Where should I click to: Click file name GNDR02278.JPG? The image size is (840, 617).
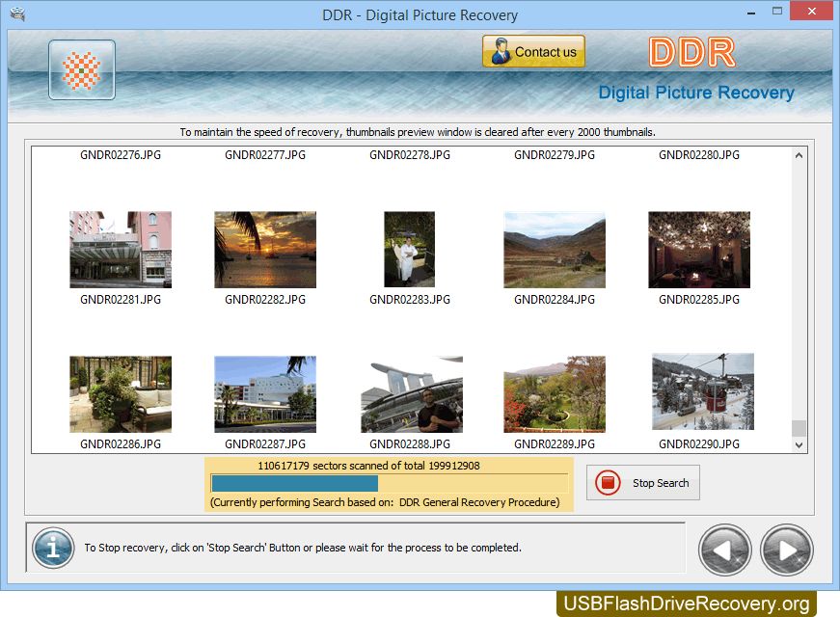410,155
